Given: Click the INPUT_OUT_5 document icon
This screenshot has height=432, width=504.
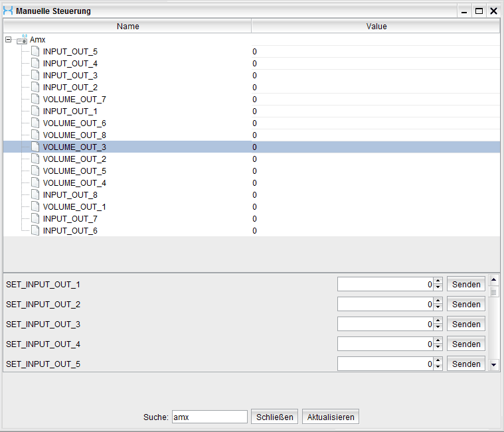Looking at the screenshot, I should (35, 52).
